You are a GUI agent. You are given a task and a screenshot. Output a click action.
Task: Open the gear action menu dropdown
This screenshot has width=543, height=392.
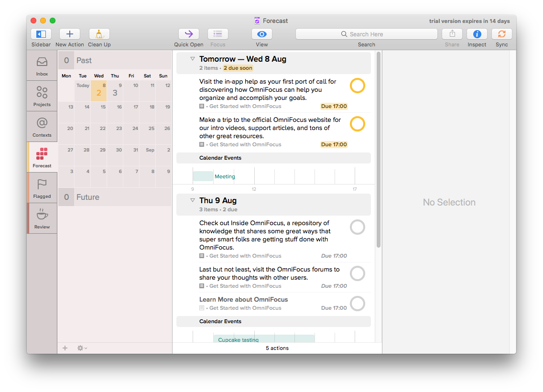[82, 348]
